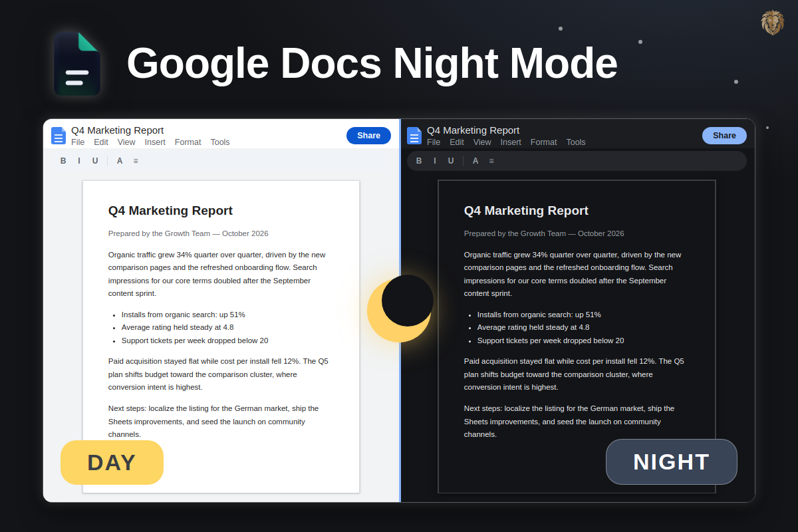Click the Docs file icon in the day pane

pos(59,136)
